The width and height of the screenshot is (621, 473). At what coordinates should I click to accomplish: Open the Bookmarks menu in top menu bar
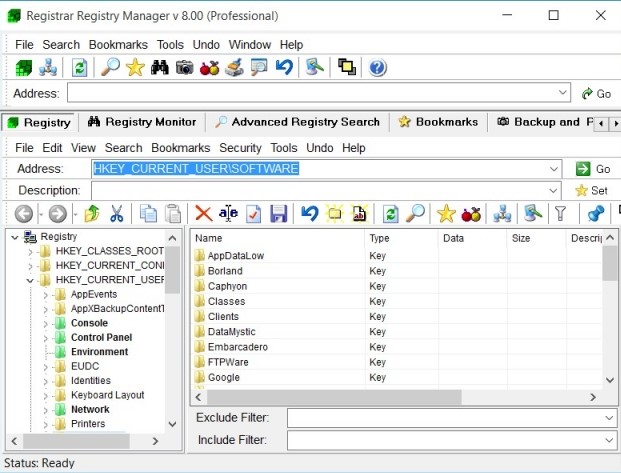[118, 45]
